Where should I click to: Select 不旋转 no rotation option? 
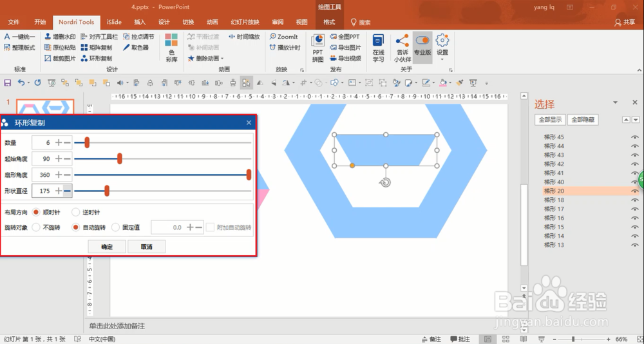[46, 227]
